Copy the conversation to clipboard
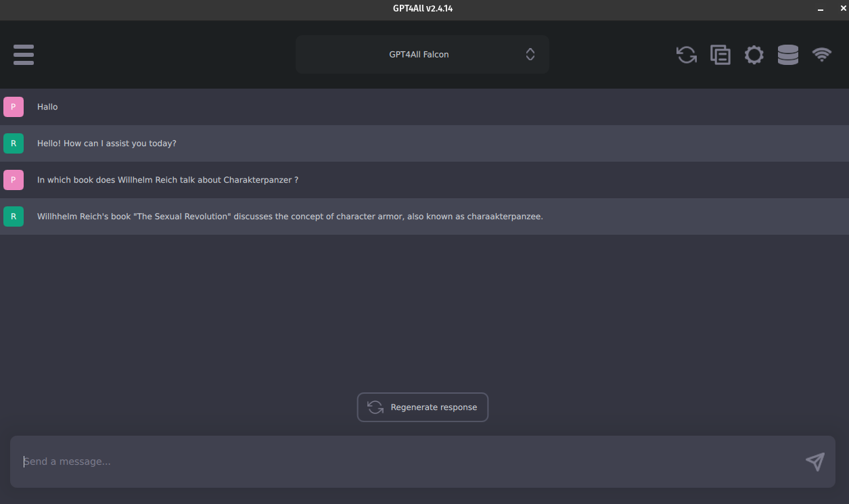The image size is (849, 504). point(720,55)
